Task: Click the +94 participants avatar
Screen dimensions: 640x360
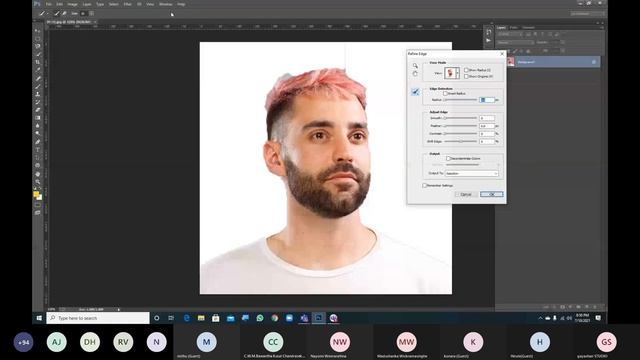Action: [23, 342]
